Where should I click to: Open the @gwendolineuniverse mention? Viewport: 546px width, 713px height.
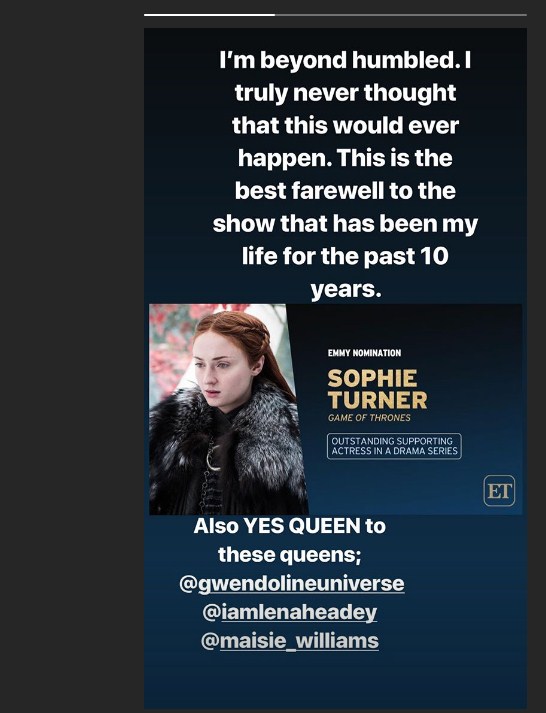292,583
